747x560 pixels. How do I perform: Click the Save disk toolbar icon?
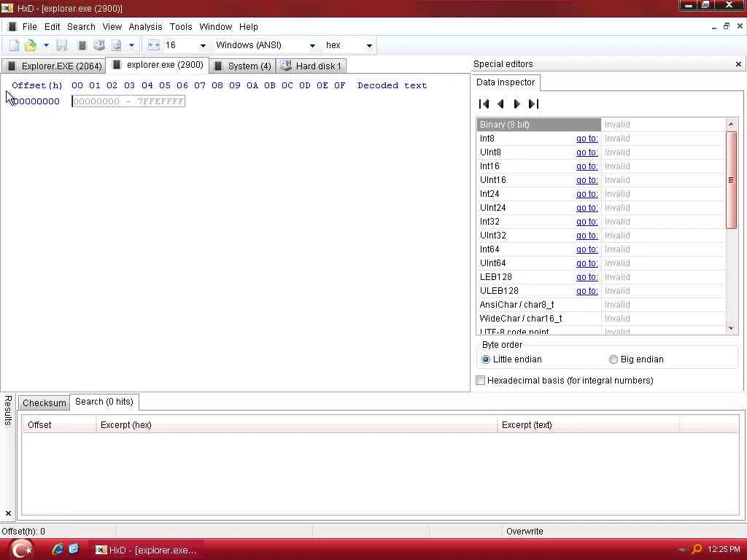[61, 45]
